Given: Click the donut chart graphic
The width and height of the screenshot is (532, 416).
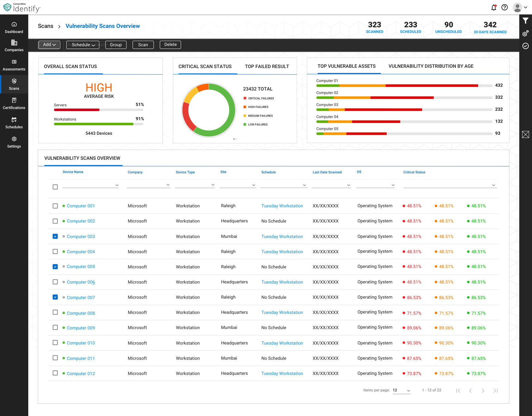Looking at the screenshot, I should click(x=209, y=110).
